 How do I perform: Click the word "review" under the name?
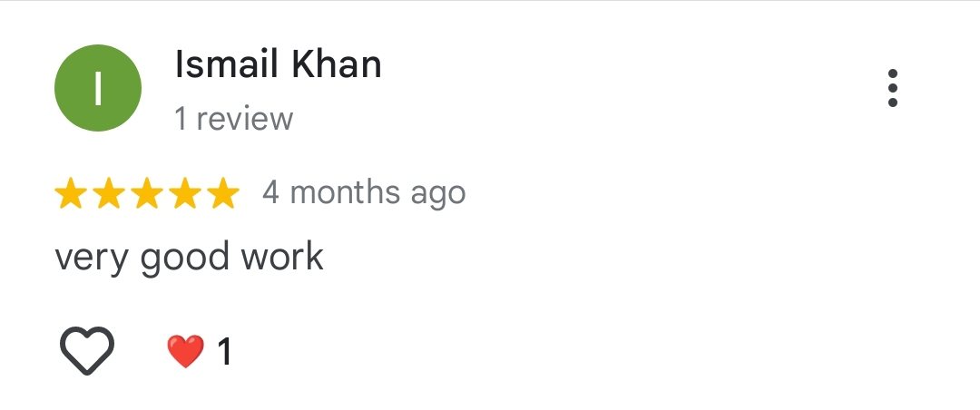pyautogui.click(x=245, y=119)
